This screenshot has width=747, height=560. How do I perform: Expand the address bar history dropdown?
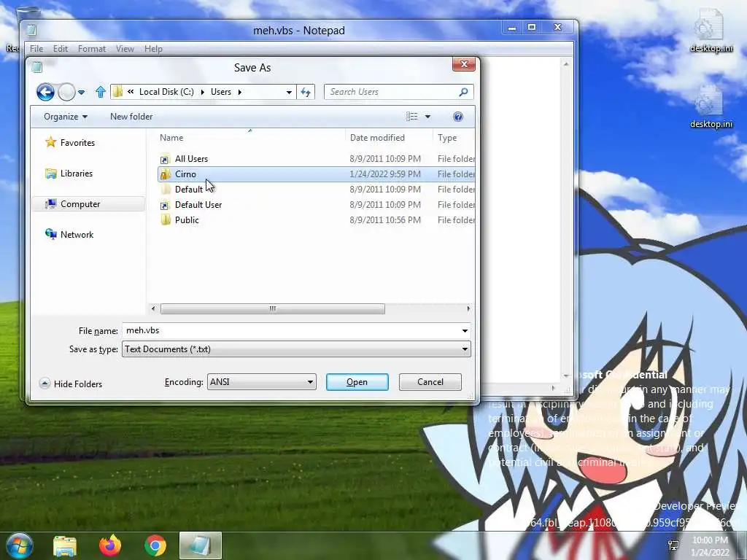(x=289, y=93)
